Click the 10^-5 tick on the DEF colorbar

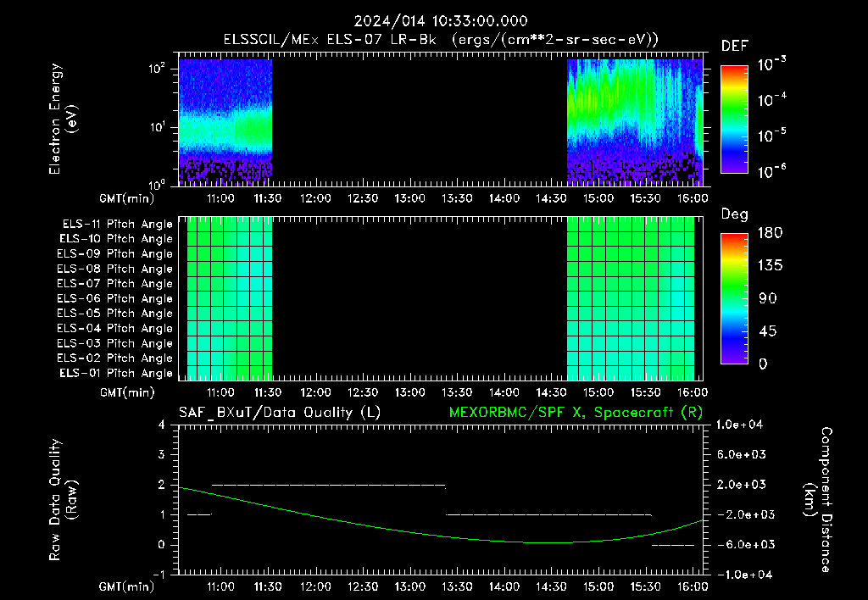coord(771,136)
